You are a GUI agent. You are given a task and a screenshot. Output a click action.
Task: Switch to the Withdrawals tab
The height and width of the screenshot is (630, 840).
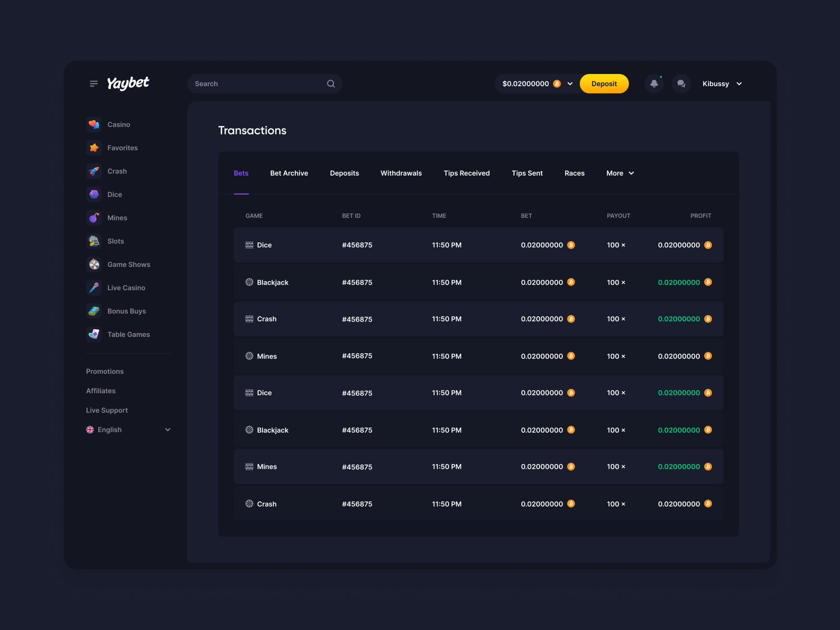coord(401,173)
